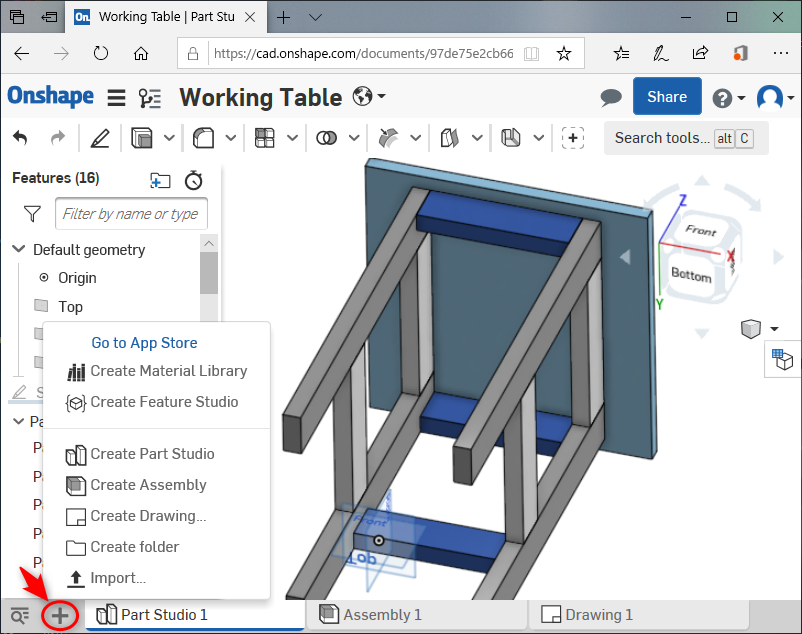Select the Sheet metal tool icon
Screen dimensions: 802x634
(x=511, y=138)
